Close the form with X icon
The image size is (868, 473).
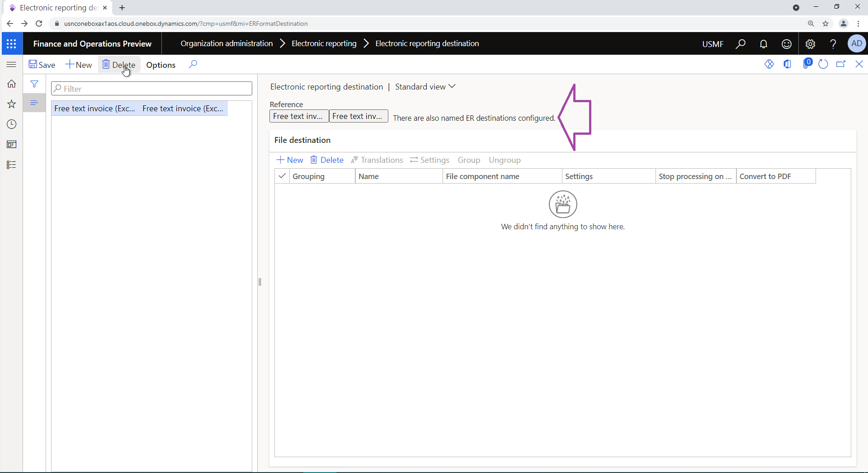pos(859,64)
